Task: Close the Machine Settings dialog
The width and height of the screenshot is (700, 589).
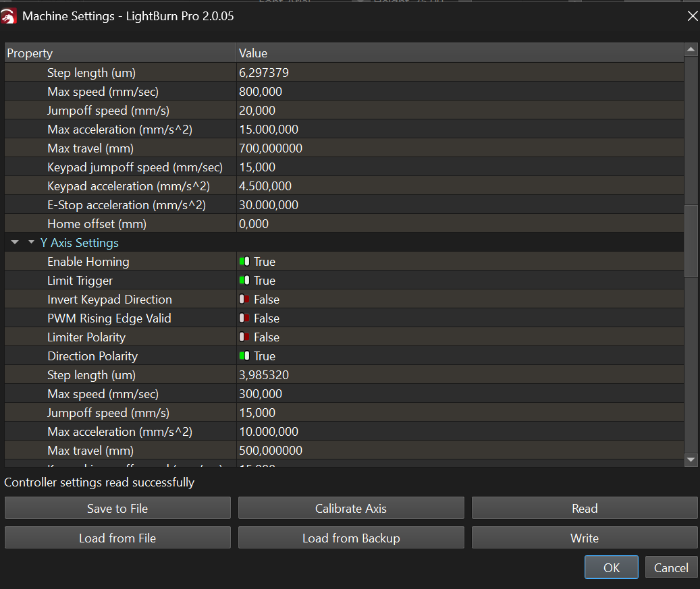Action: (693, 16)
